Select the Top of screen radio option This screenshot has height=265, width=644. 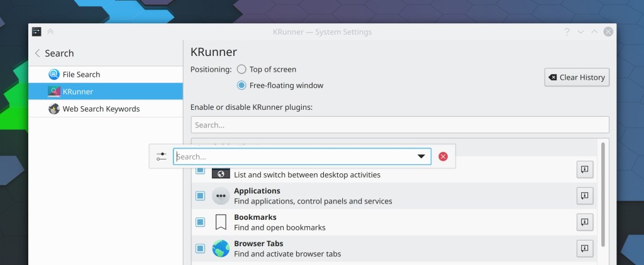241,70
